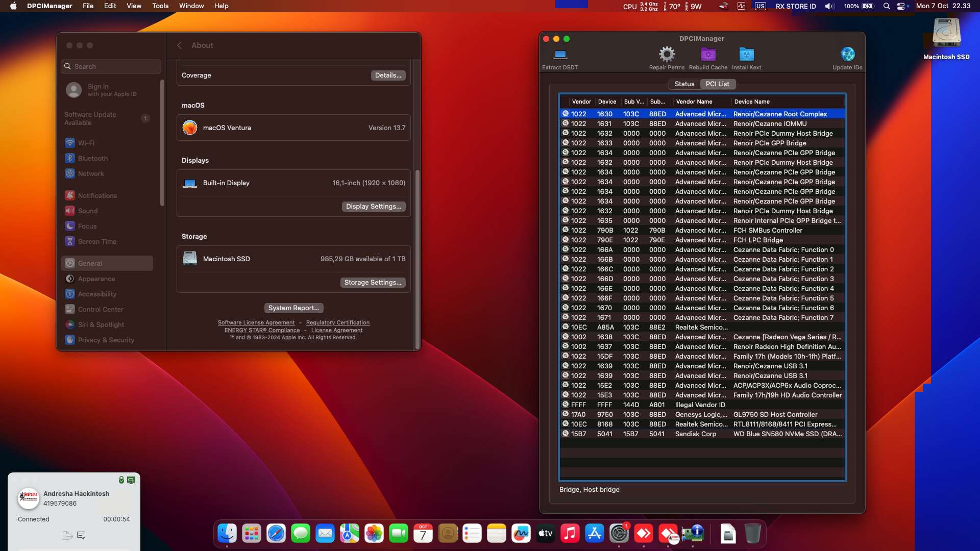This screenshot has height=551, width=980.
Task: Click the Repair Perms gear icon
Action: [667, 54]
